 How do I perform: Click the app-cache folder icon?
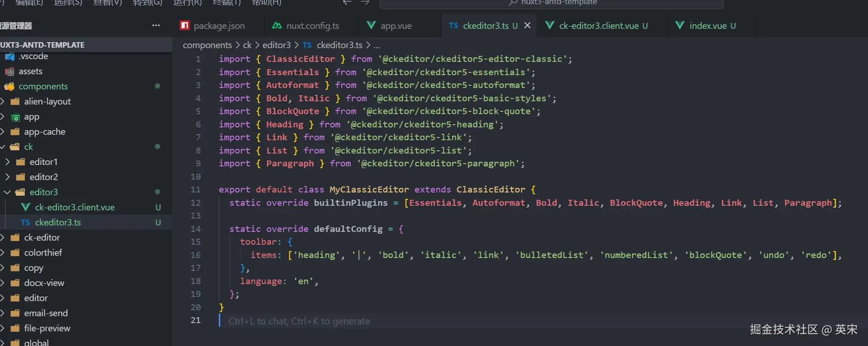coord(15,132)
